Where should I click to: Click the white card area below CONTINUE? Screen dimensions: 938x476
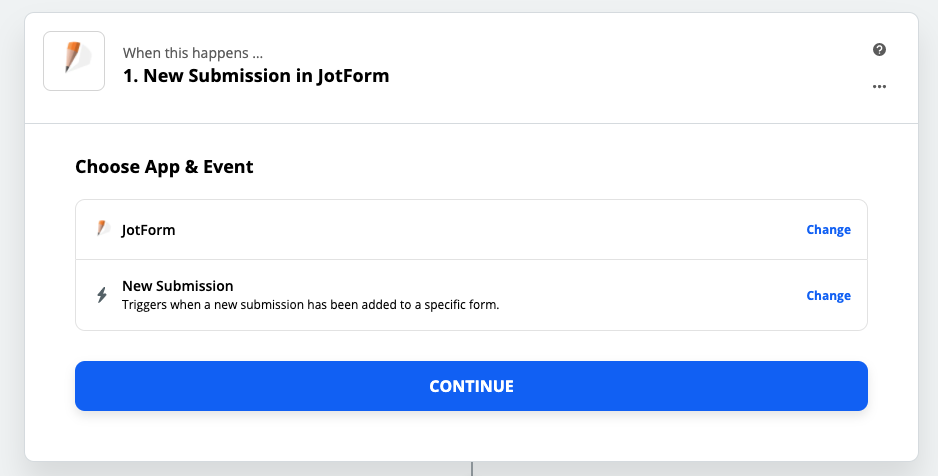[470, 436]
